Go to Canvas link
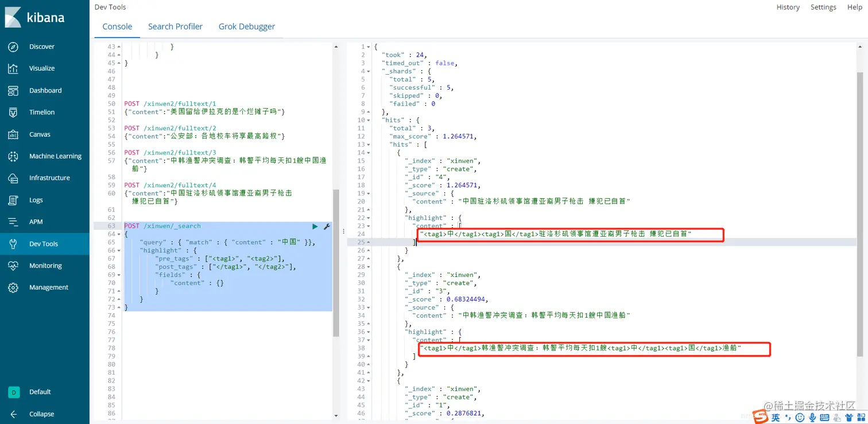The image size is (868, 424). tap(40, 134)
